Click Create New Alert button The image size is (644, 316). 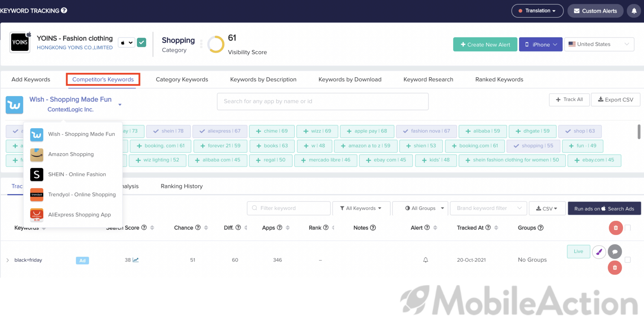[485, 45]
